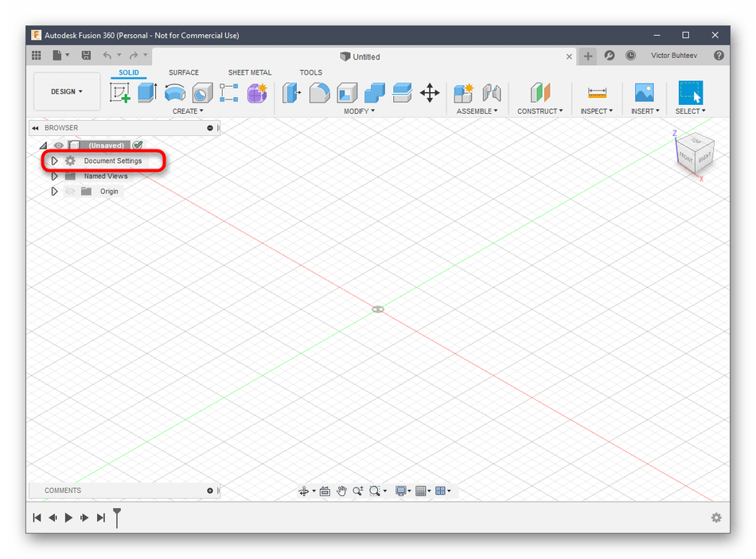Screen dimensions: 756x559
Task: Toggle Origin folder visibility eye
Action: coord(70,192)
